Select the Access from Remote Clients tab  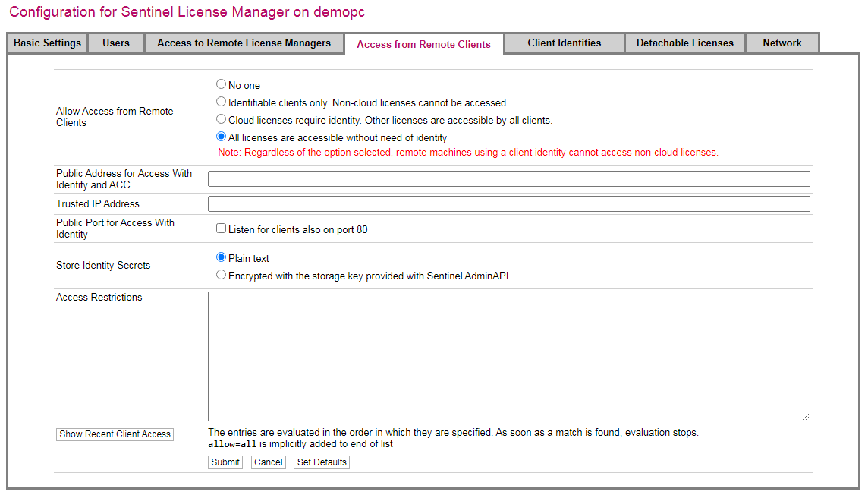[x=423, y=44]
